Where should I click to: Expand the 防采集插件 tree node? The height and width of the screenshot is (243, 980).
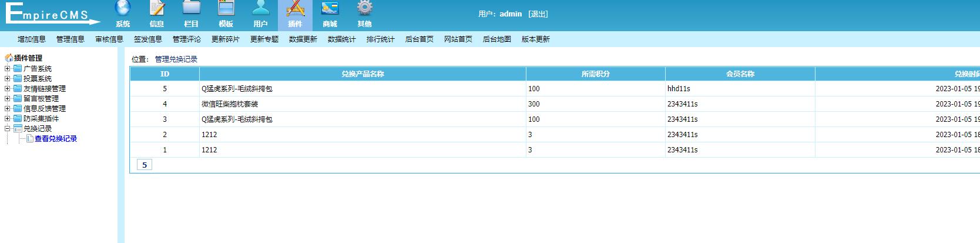[x=8, y=118]
